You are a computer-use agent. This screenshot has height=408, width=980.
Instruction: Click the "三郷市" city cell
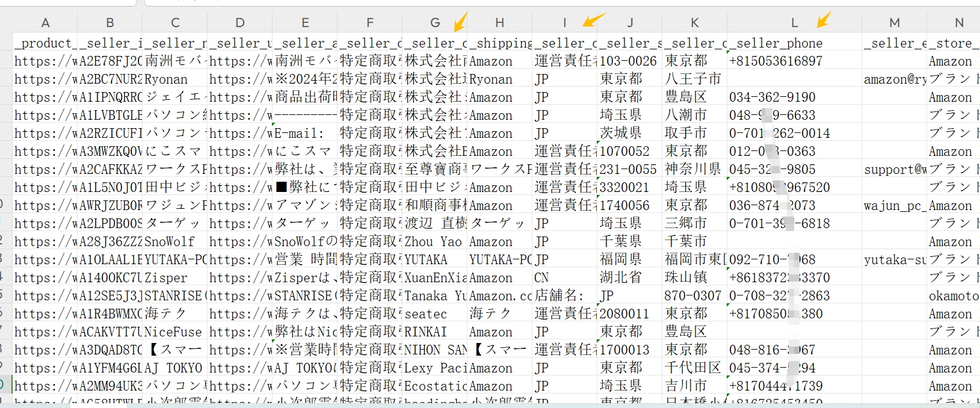tap(695, 223)
